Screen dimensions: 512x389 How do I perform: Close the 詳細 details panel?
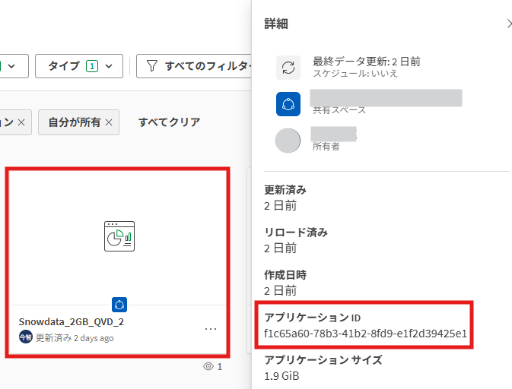(x=509, y=24)
